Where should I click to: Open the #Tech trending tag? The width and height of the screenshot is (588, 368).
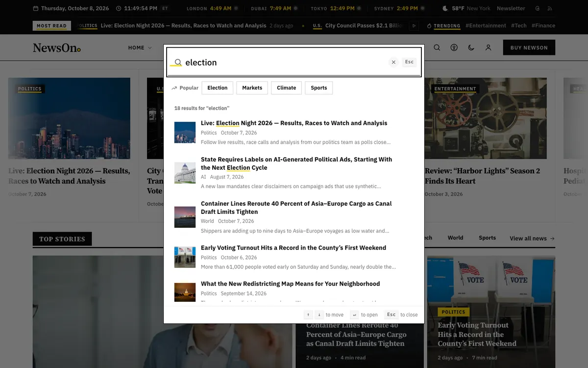tap(519, 26)
